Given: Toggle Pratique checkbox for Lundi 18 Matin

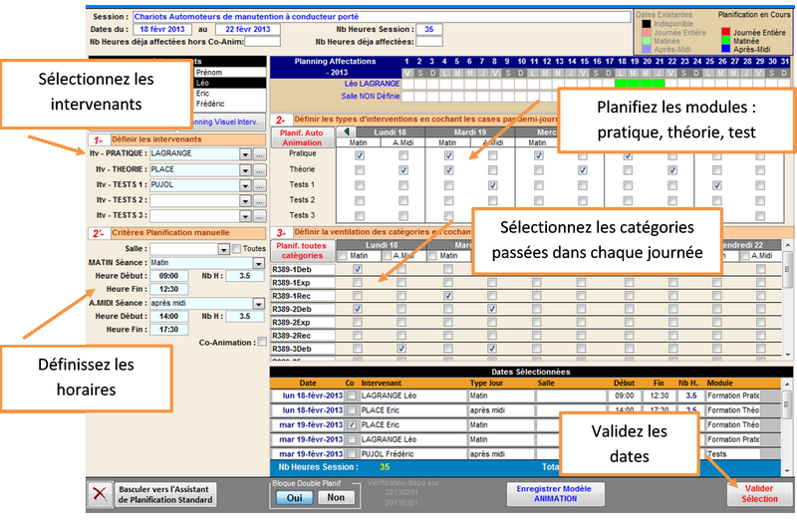Looking at the screenshot, I should point(358,155).
